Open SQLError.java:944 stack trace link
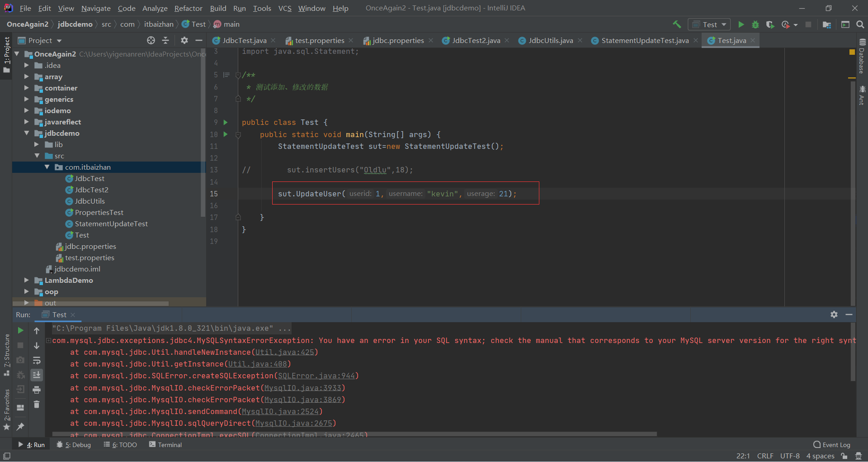 tap(316, 376)
